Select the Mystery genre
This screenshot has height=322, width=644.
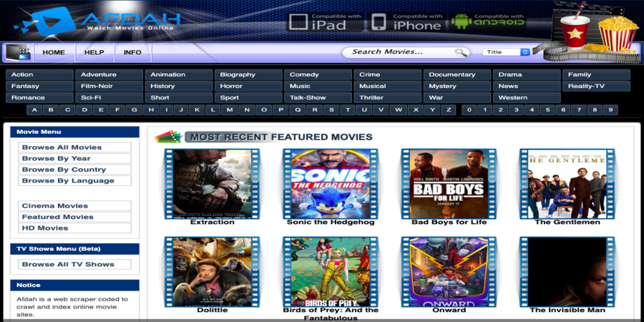pyautogui.click(x=457, y=87)
